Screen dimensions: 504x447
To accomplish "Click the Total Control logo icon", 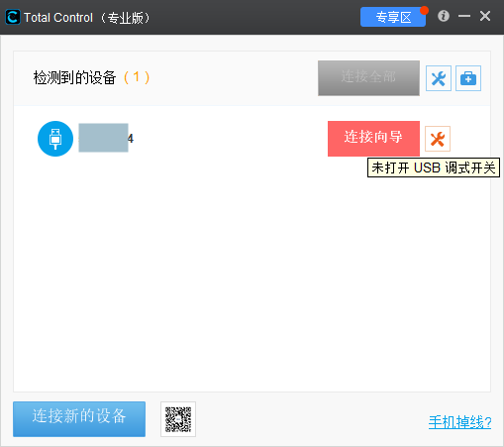I will tap(13, 17).
